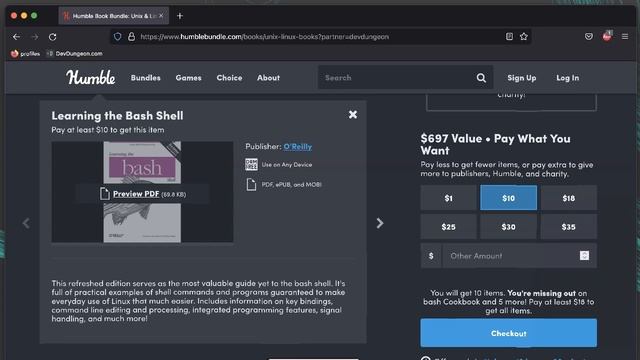The image size is (640, 360).
Task: Select the $18 payment tier
Action: (x=569, y=198)
